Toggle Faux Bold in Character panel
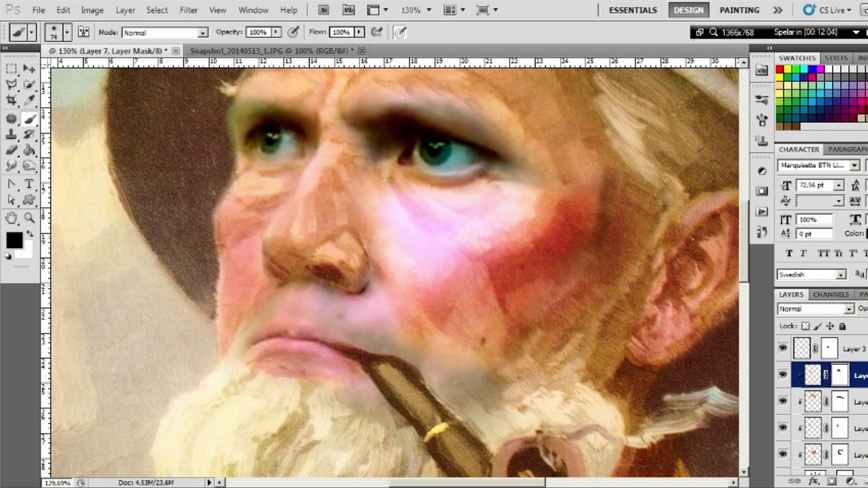The width and height of the screenshot is (868, 488). click(x=789, y=253)
